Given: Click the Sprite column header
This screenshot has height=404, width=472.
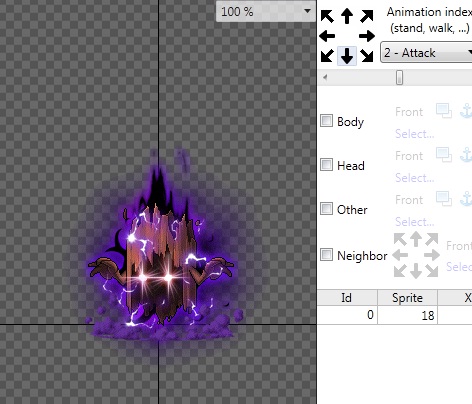Looking at the screenshot, I should pos(407,297).
